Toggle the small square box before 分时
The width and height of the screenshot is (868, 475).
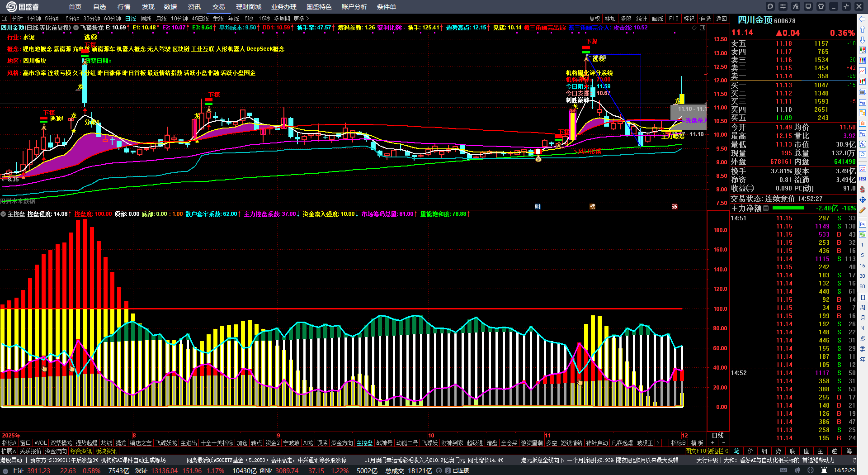pos(5,19)
